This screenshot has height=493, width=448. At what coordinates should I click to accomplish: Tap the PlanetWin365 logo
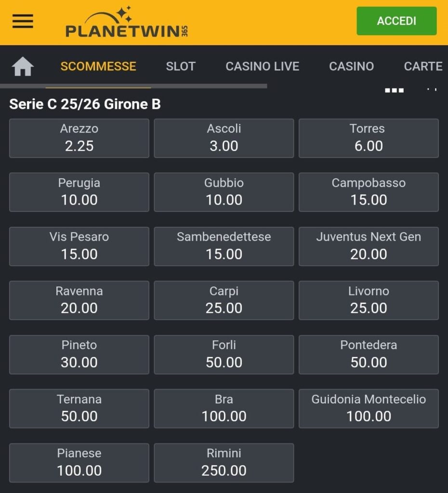coord(127,22)
